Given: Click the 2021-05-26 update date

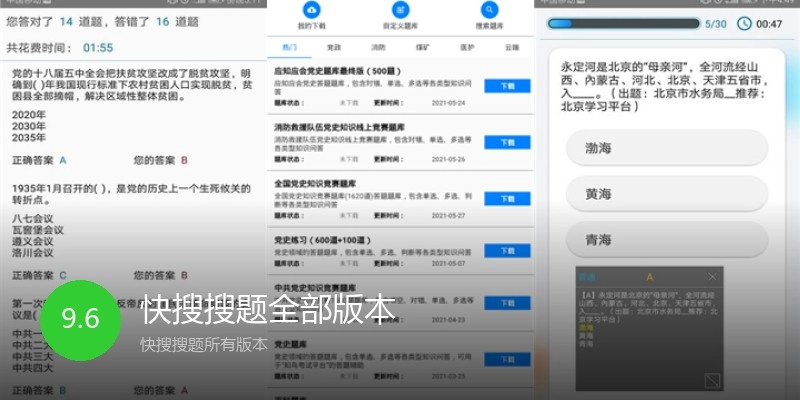Looking at the screenshot, I should tap(448, 159).
